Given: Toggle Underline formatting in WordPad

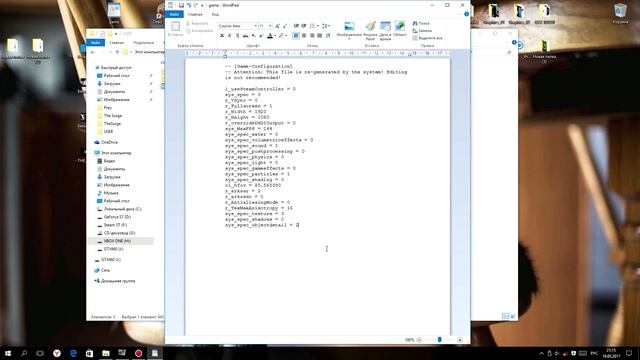Looking at the screenshot, I should (238, 36).
